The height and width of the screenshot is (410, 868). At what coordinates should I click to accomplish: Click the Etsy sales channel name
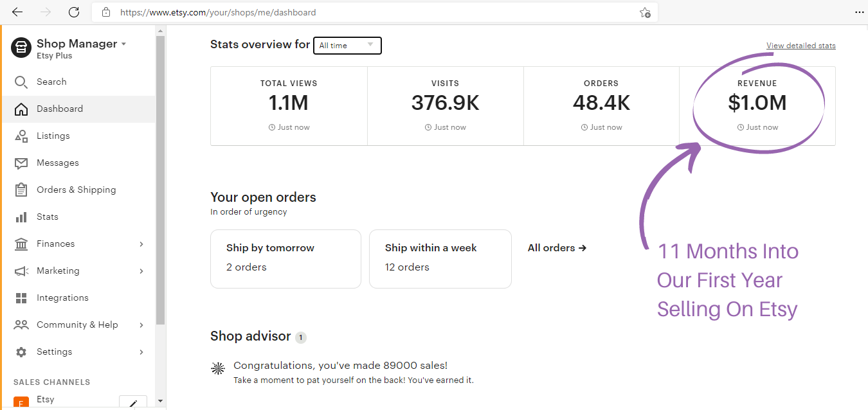(46, 400)
